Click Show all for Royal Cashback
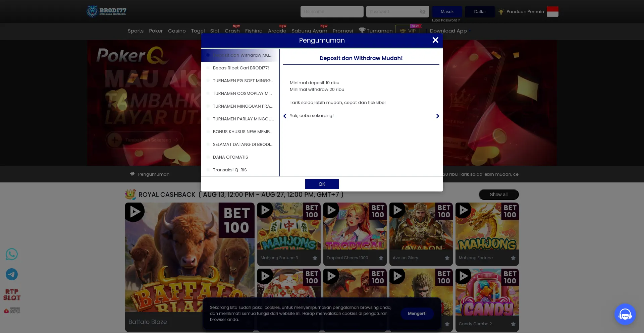 click(499, 195)
